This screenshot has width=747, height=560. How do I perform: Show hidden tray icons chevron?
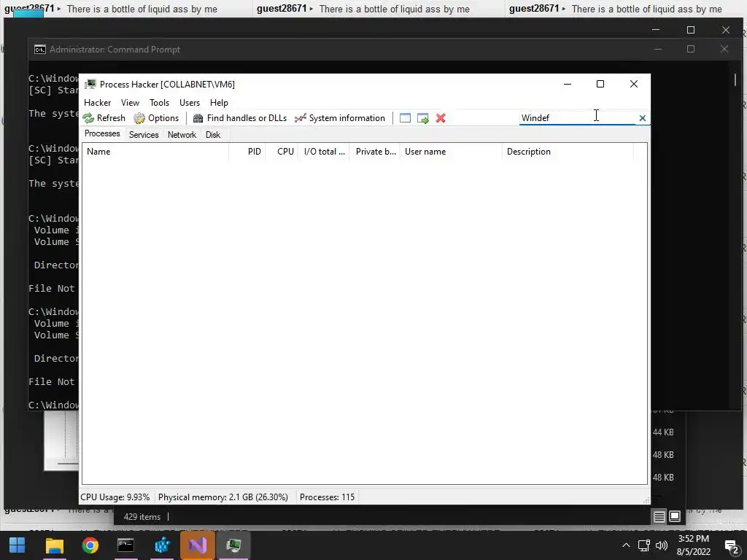[x=626, y=545]
